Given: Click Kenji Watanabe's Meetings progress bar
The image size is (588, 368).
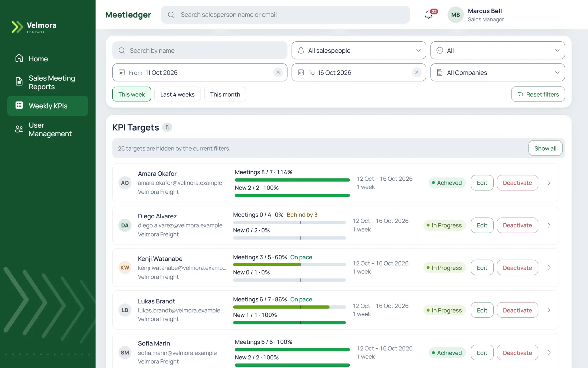Looking at the screenshot, I should 289,264.
